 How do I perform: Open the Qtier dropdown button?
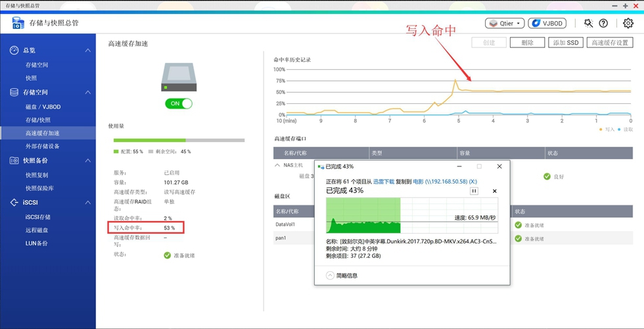point(505,24)
